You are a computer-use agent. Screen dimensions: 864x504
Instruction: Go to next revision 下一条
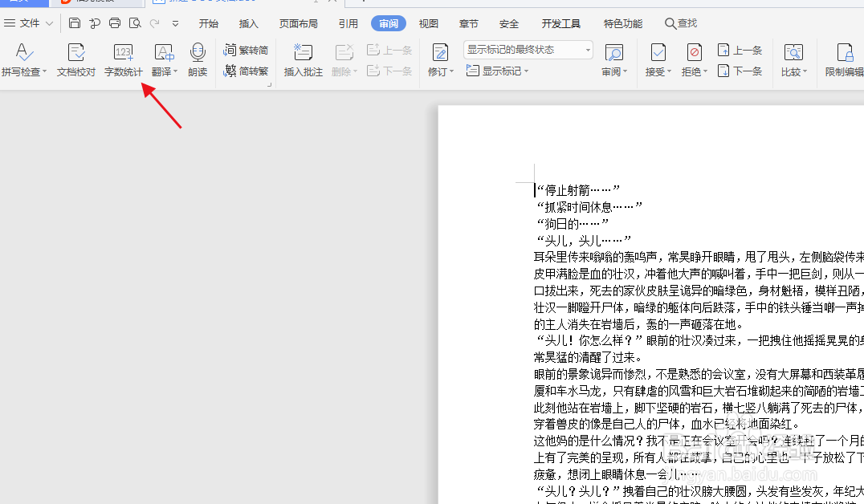click(740, 71)
